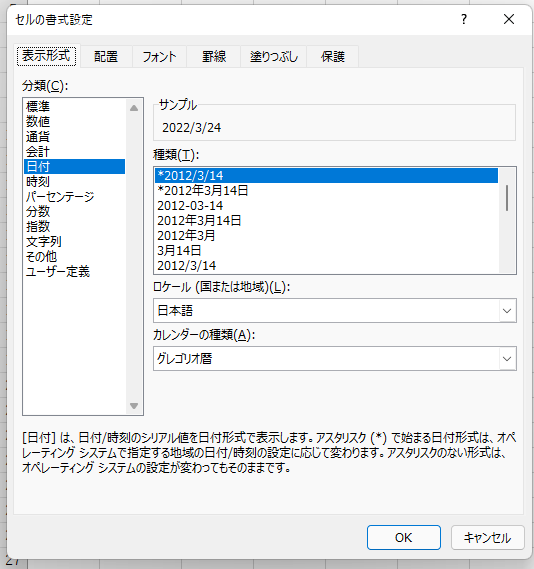This screenshot has height=569, width=534.
Task: Confirm with the OK button
Action: tap(404, 537)
